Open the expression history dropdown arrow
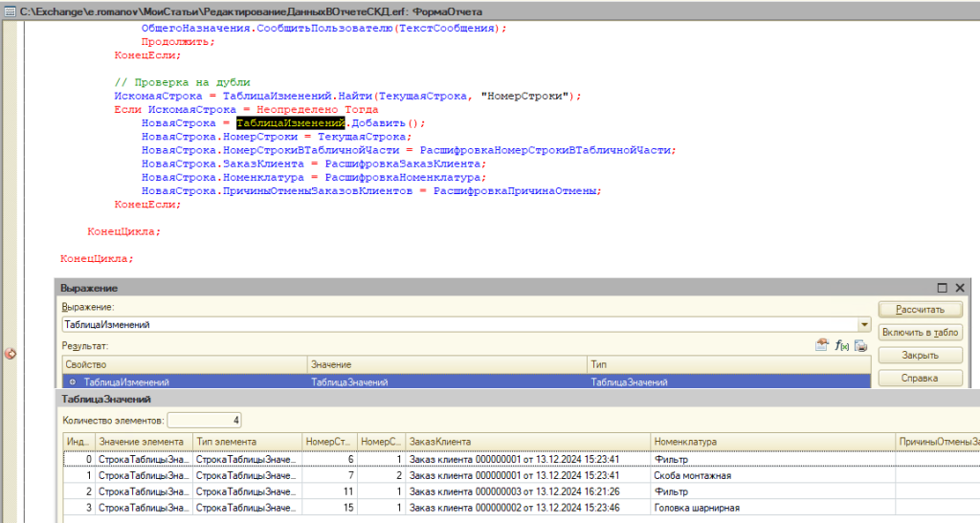 coord(864,325)
